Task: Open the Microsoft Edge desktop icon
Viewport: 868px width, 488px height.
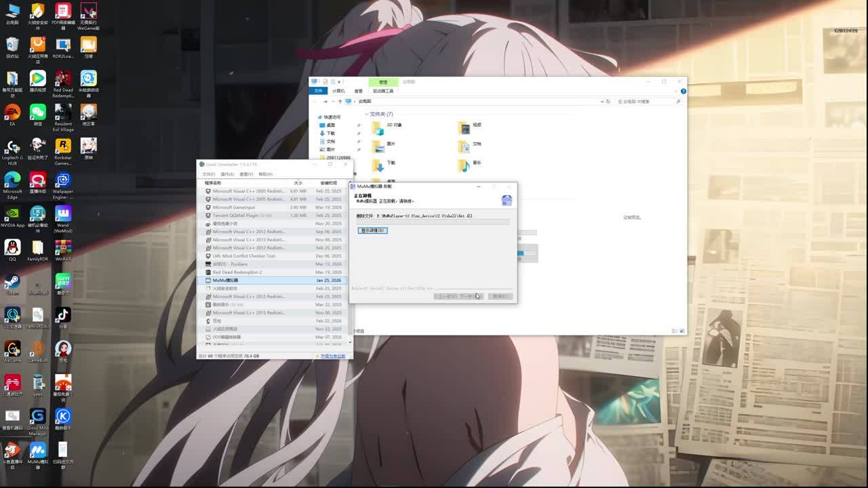Action: click(12, 180)
